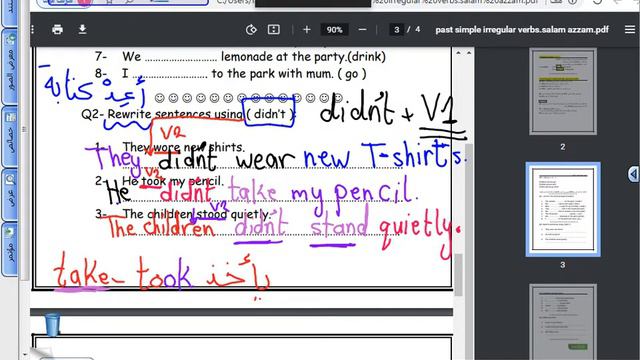Select page 4 thumbnail
This screenshot has height=360, width=640.
coord(563,322)
